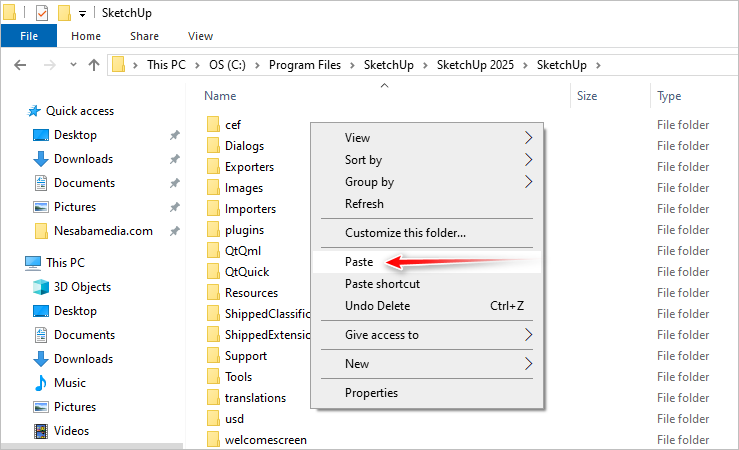The image size is (739, 450).
Task: Click the Properties checkmark icon in title bar
Action: click(42, 13)
